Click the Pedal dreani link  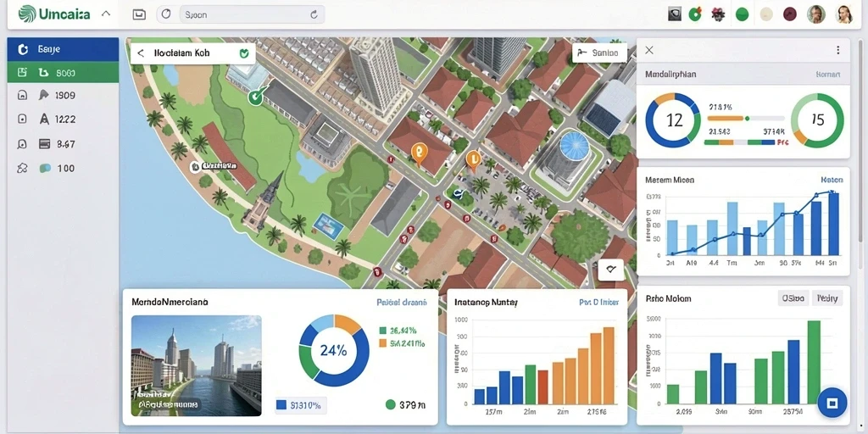[401, 303]
